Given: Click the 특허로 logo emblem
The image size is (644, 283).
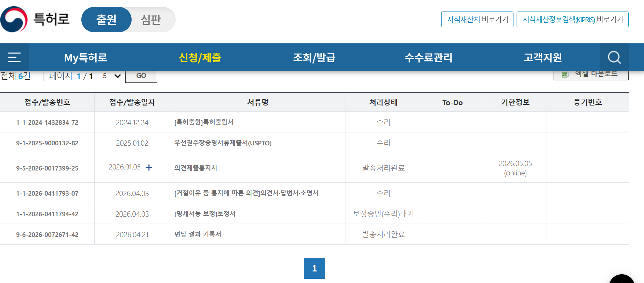Looking at the screenshot, I should pos(14,19).
